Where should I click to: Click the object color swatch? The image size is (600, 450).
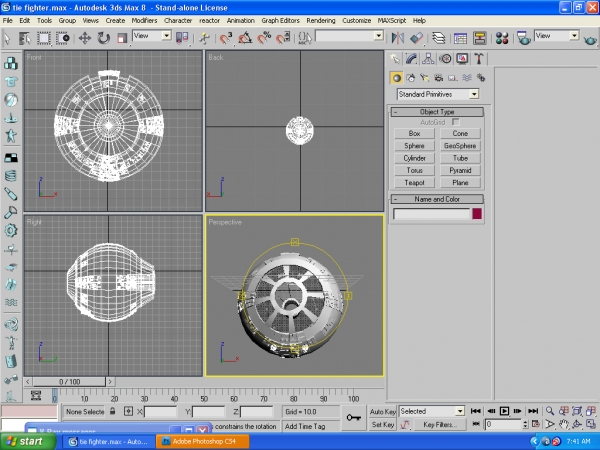coord(477,214)
